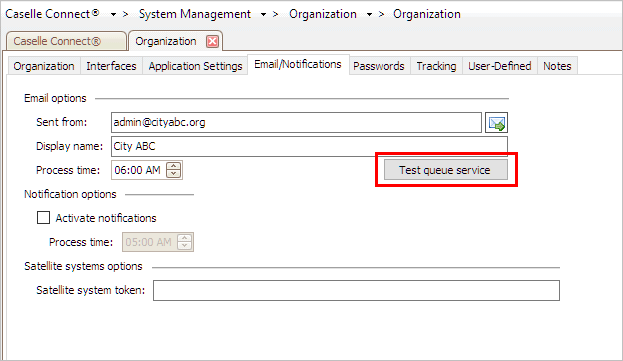The height and width of the screenshot is (361, 623).
Task: Close the Organization tab with red X
Action: 213,41
